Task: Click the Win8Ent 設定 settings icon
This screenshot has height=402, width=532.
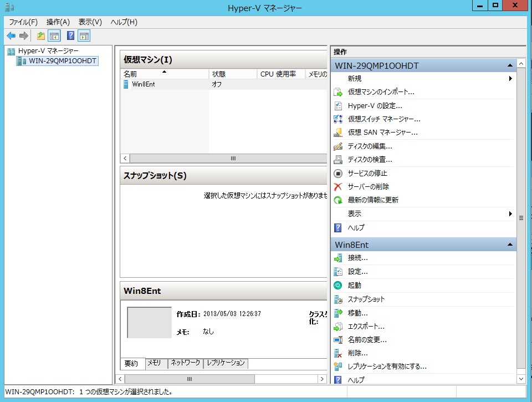Action: [338, 272]
